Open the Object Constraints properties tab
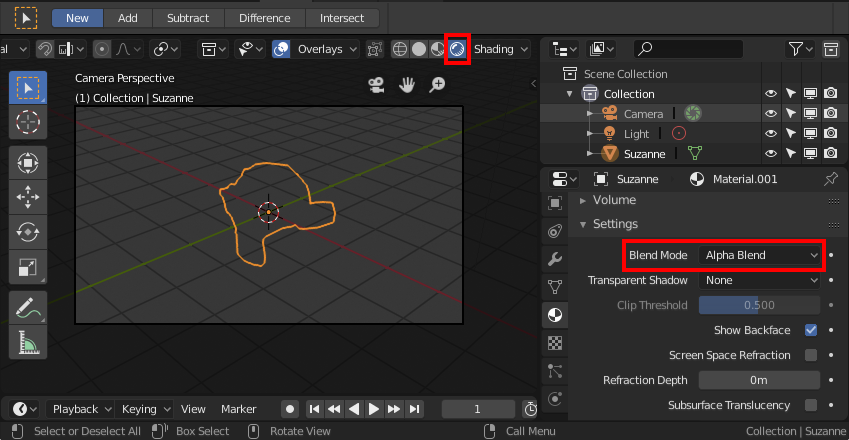Screen dimensions: 849x440 point(555,231)
